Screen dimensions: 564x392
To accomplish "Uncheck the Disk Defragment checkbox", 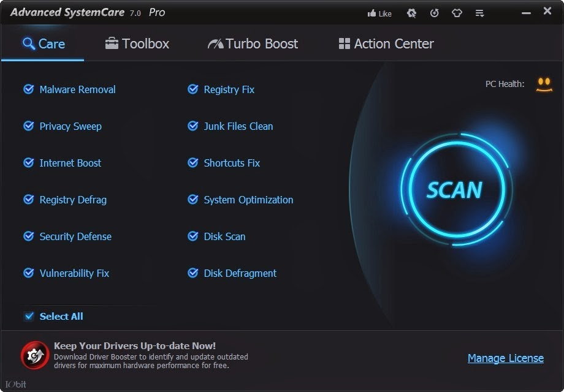I will point(193,273).
